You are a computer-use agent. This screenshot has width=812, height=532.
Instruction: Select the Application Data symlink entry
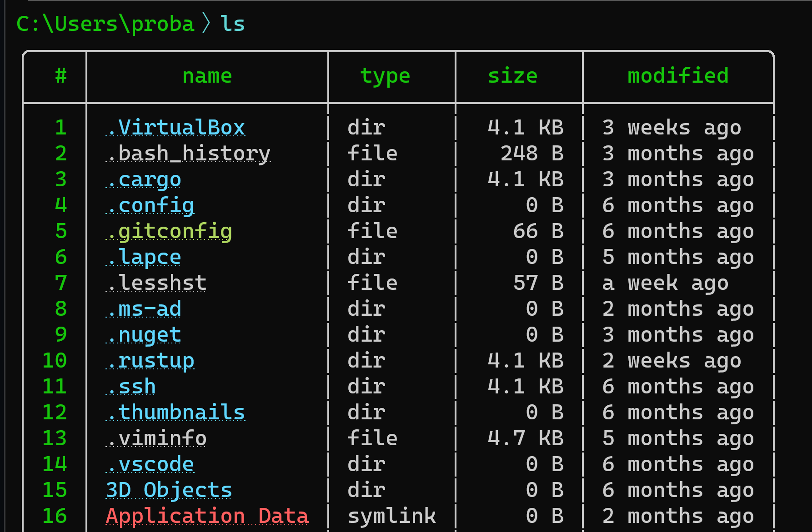[207, 516]
